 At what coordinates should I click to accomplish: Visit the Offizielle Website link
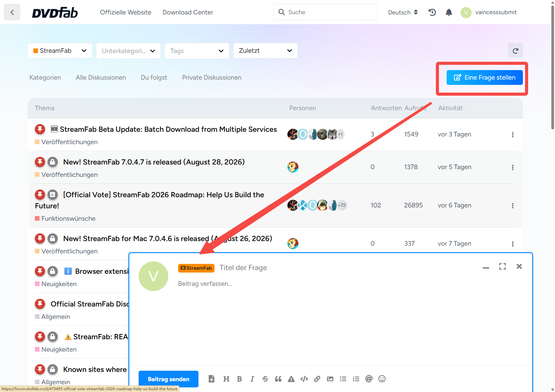(x=126, y=12)
